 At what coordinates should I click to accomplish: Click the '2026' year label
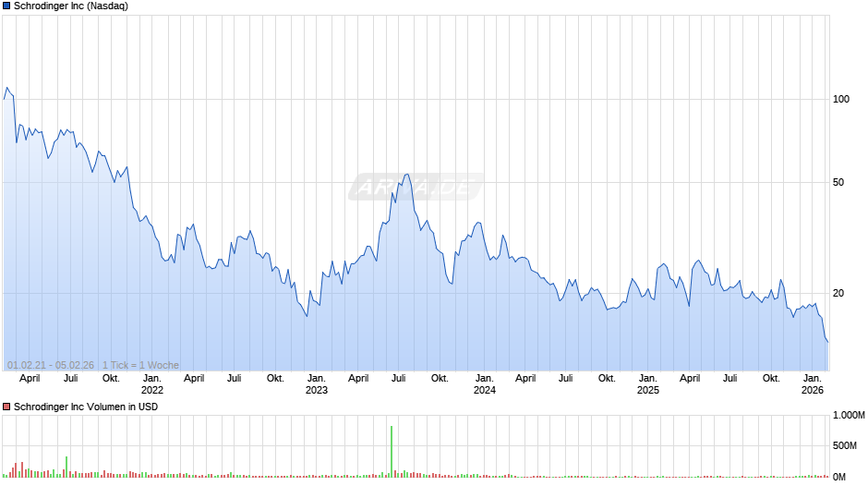813,390
